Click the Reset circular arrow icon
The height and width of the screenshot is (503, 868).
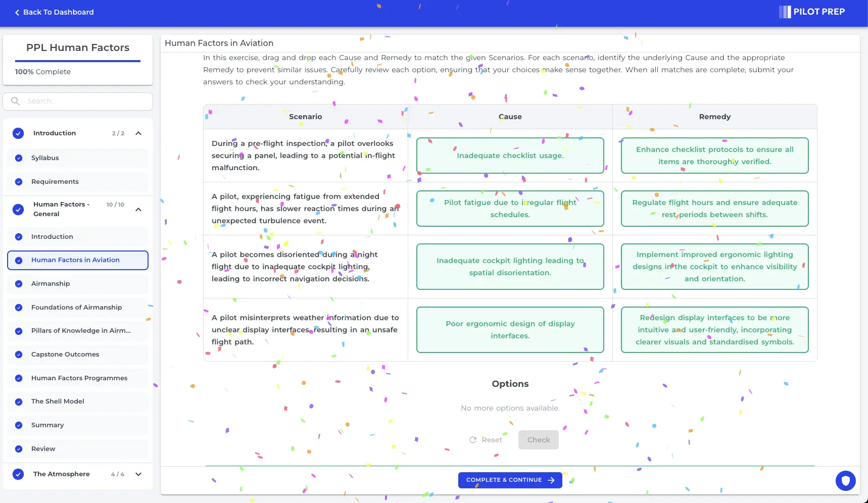point(473,440)
